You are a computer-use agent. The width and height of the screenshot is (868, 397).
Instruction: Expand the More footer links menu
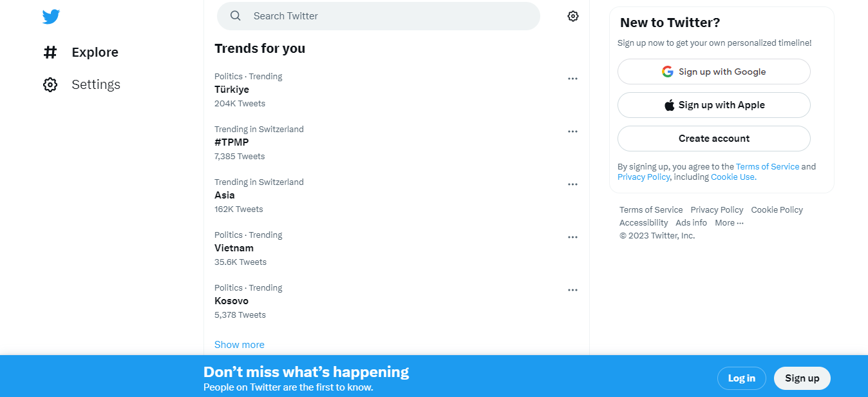point(729,223)
